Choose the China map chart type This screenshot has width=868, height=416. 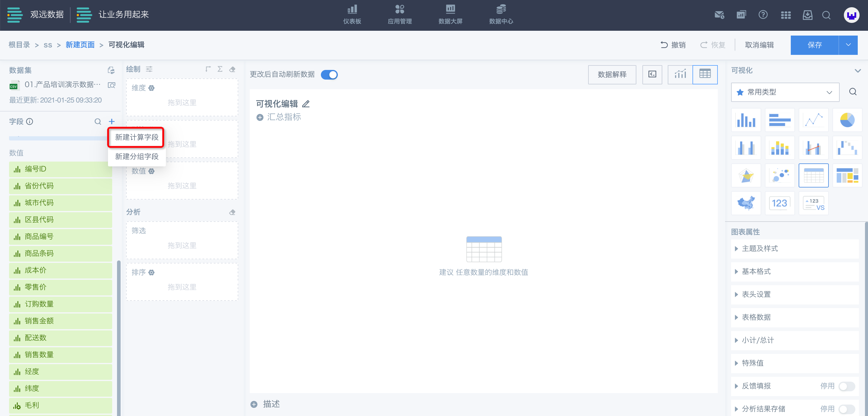coord(746,203)
